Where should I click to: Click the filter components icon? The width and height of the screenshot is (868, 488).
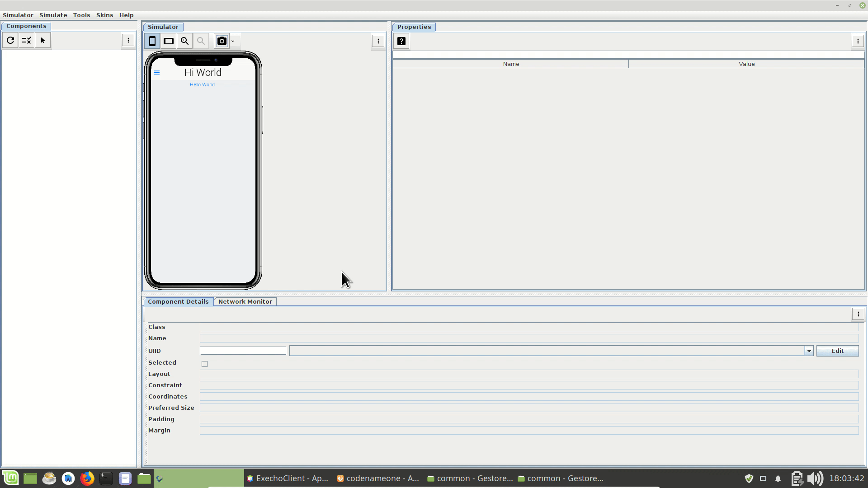click(x=26, y=40)
